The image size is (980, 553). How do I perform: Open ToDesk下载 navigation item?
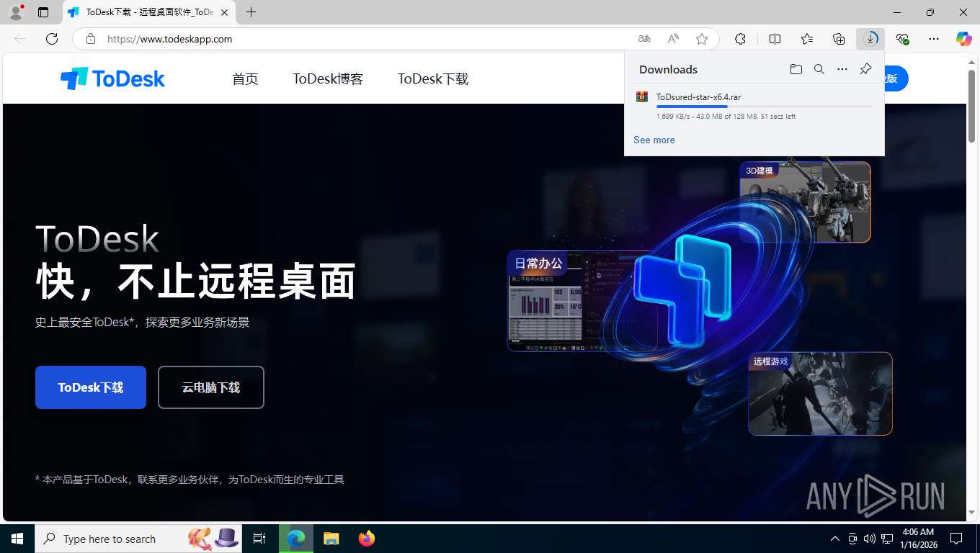click(x=433, y=78)
